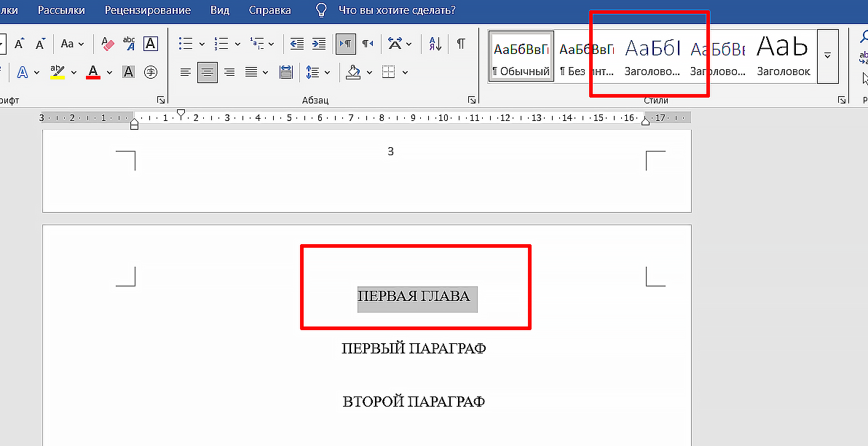868x446 pixels.
Task: Click the Increase Font Size icon
Action: [x=20, y=44]
